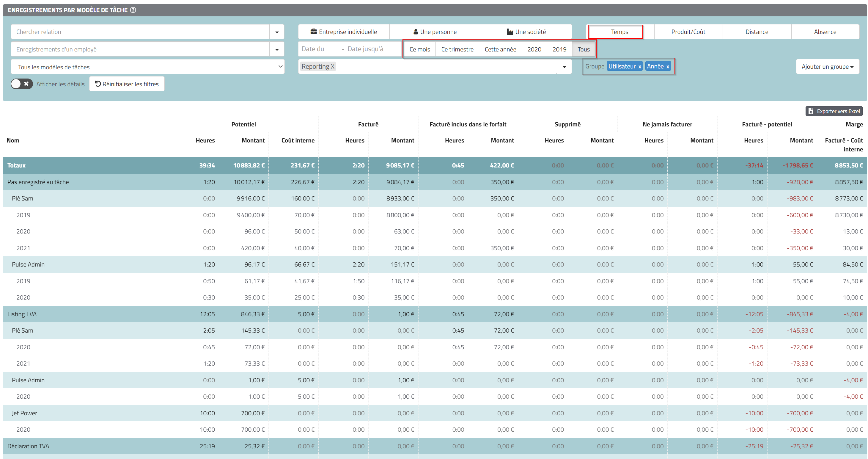
Task: Expand the employee registrations dropdown
Action: [x=277, y=50]
